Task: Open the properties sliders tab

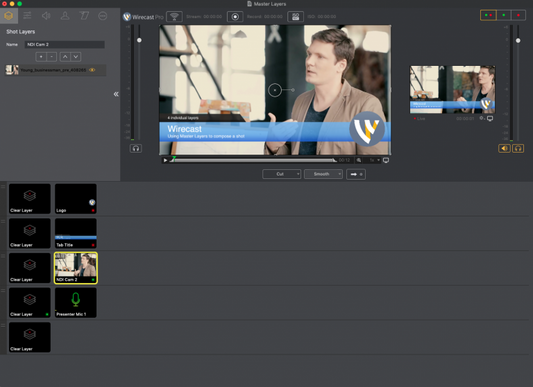Action: pyautogui.click(x=28, y=16)
